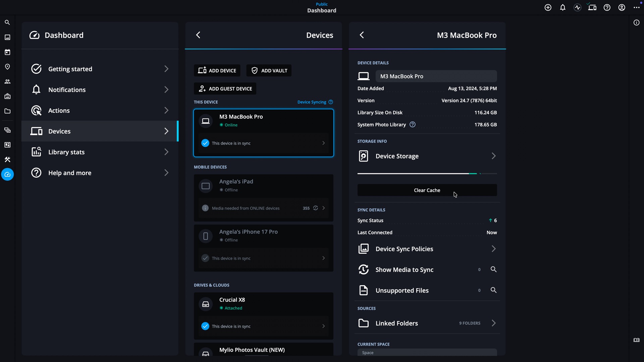Screen dimensions: 644x362
Task: Click the add plus circle icon at top
Action: click(x=548, y=7)
